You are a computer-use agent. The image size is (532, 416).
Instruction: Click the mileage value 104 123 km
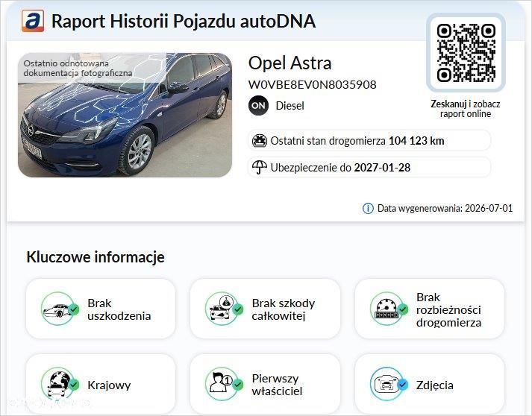416,141
